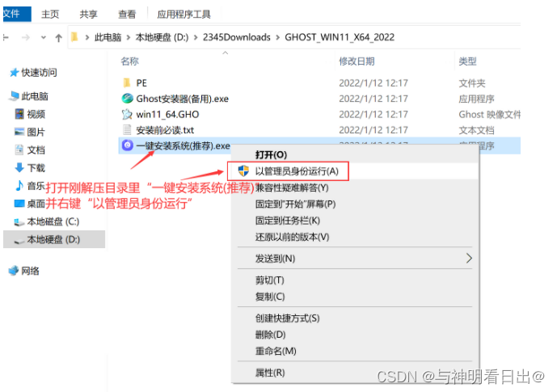557x392 pixels.
Task: Expand chevron after 本地硬盘 (D:) in breadcrumb
Action: click(196, 37)
